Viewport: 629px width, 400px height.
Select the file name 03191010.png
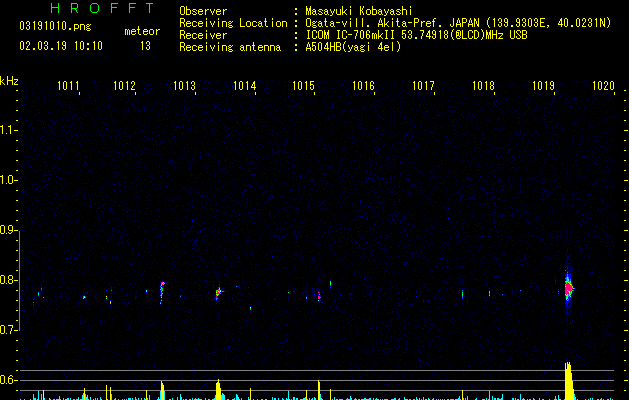tap(55, 27)
